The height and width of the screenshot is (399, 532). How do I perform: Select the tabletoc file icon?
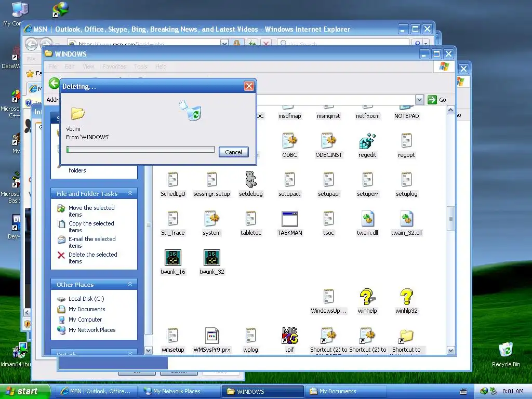(251, 219)
